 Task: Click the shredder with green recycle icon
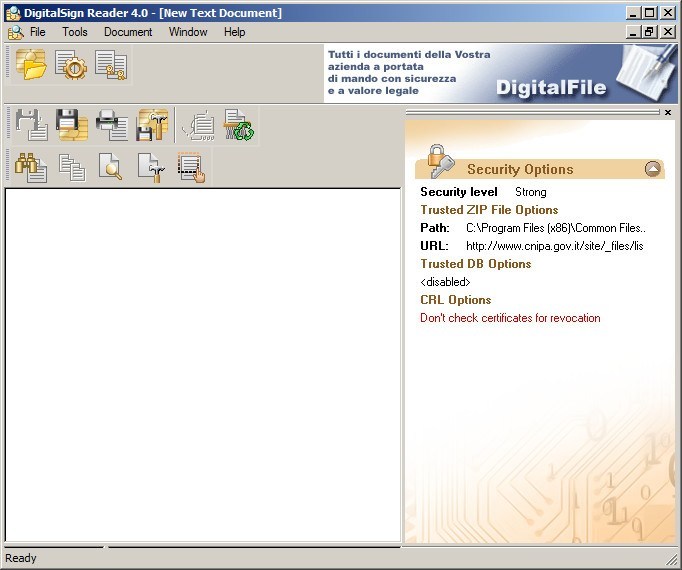click(239, 125)
